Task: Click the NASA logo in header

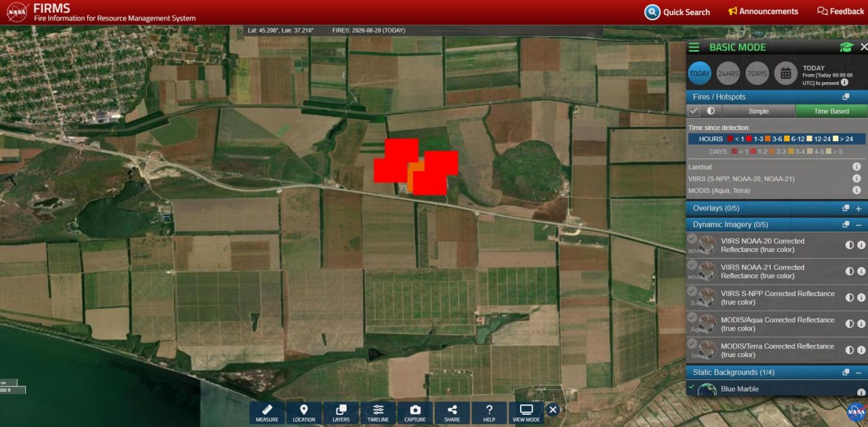Action: click(x=17, y=12)
